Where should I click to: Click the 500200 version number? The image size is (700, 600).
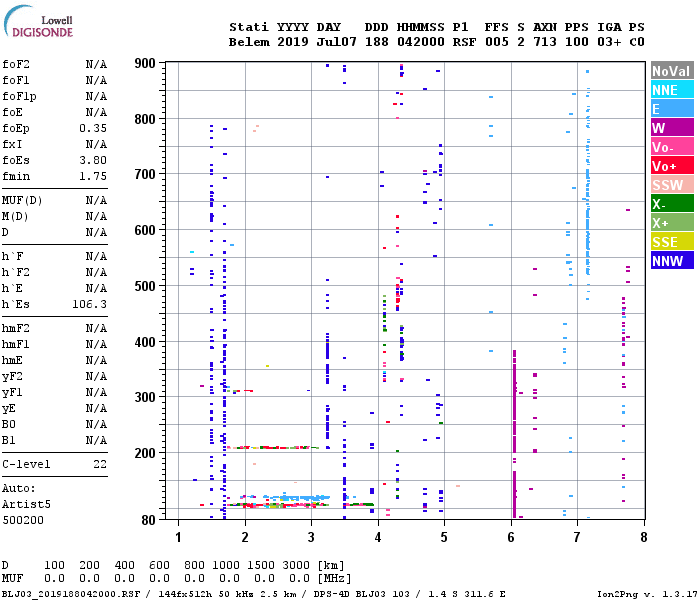23,520
